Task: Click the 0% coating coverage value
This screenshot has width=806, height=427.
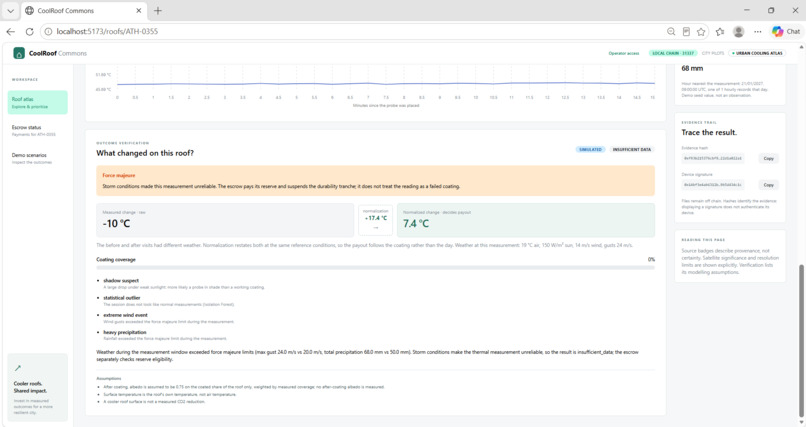Action: [x=651, y=259]
